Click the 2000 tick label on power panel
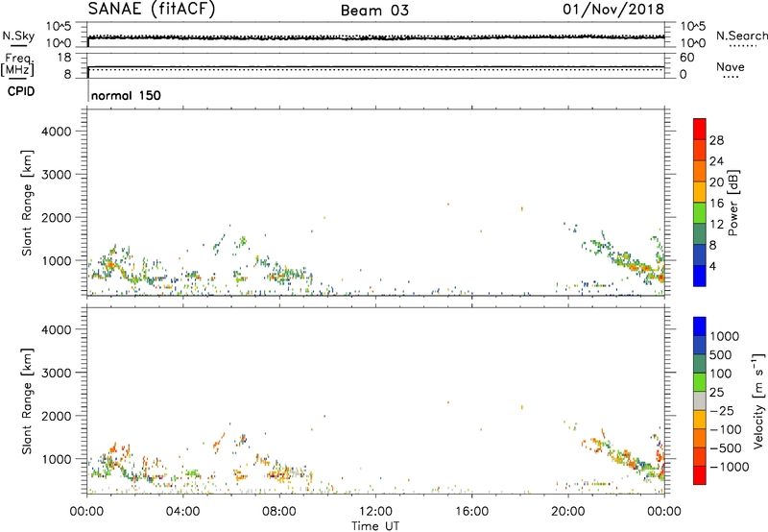This screenshot has width=768, height=532. click(57, 217)
